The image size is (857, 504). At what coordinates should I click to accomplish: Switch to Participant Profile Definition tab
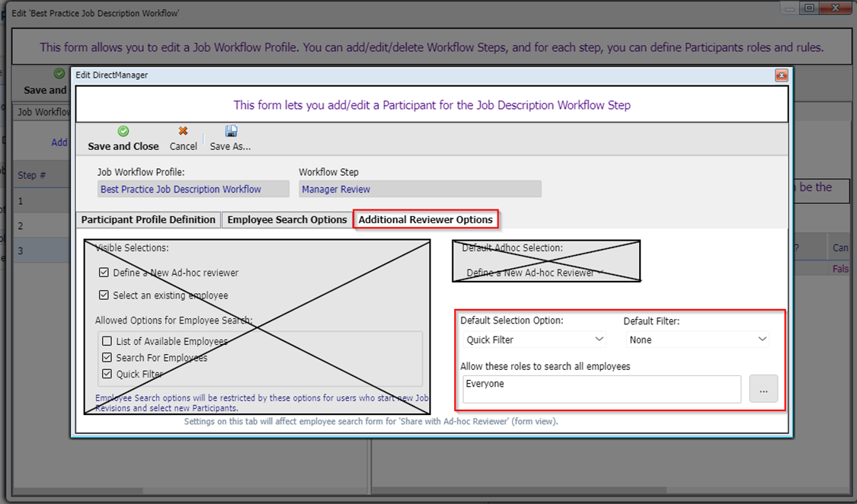point(149,220)
